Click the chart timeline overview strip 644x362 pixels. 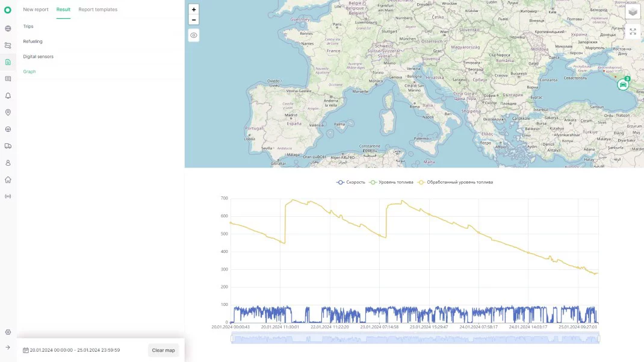415,339
